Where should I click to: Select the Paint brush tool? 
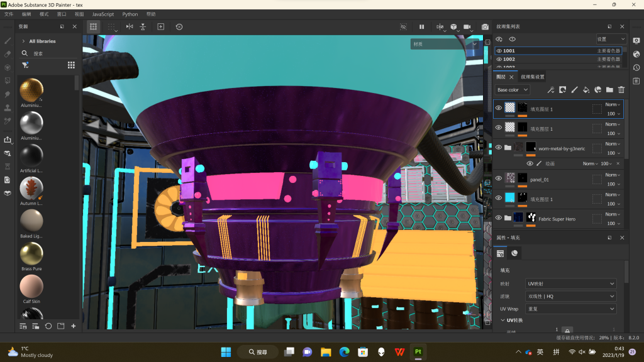pyautogui.click(x=8, y=41)
